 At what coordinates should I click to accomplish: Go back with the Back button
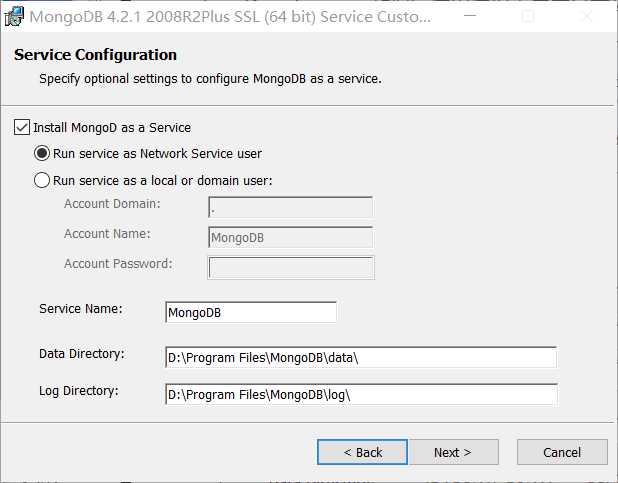[362, 452]
